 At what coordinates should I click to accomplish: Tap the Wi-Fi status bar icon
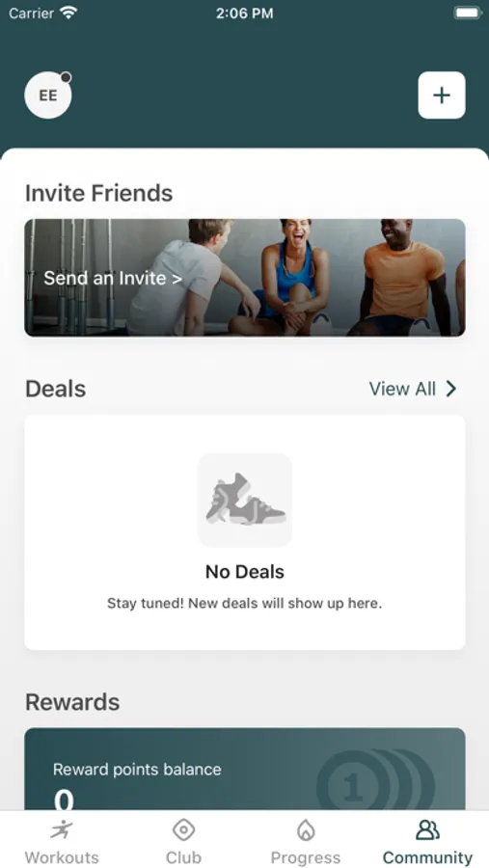[x=68, y=13]
